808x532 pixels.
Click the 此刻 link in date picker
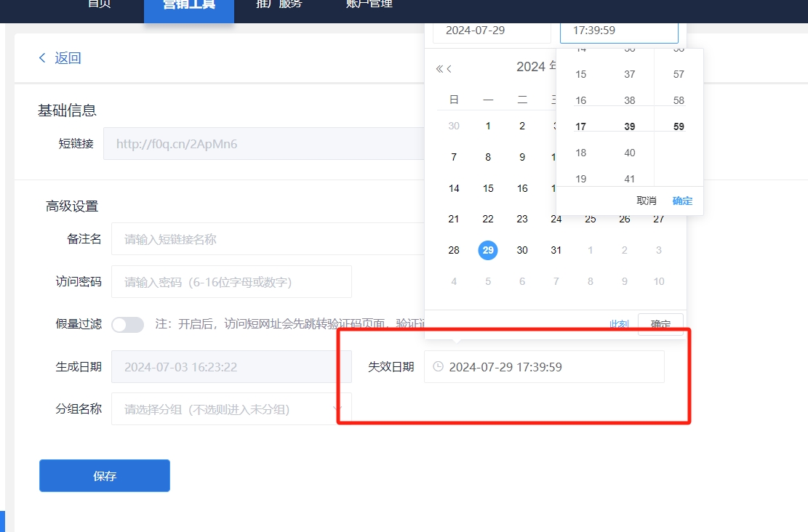[619, 324]
